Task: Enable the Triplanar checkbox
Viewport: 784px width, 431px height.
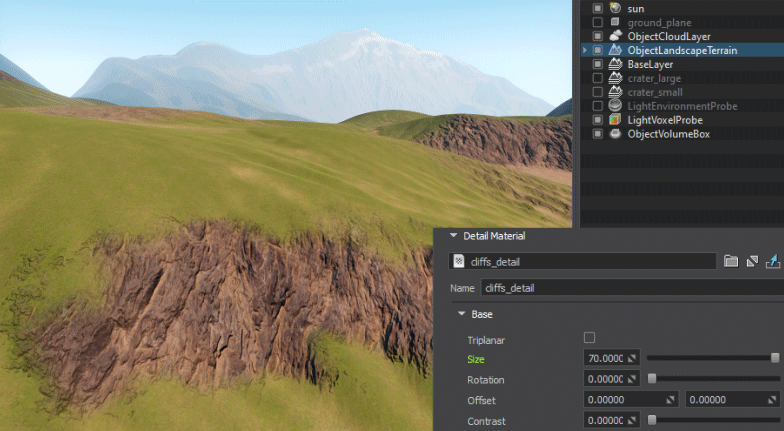Action: [589, 339]
